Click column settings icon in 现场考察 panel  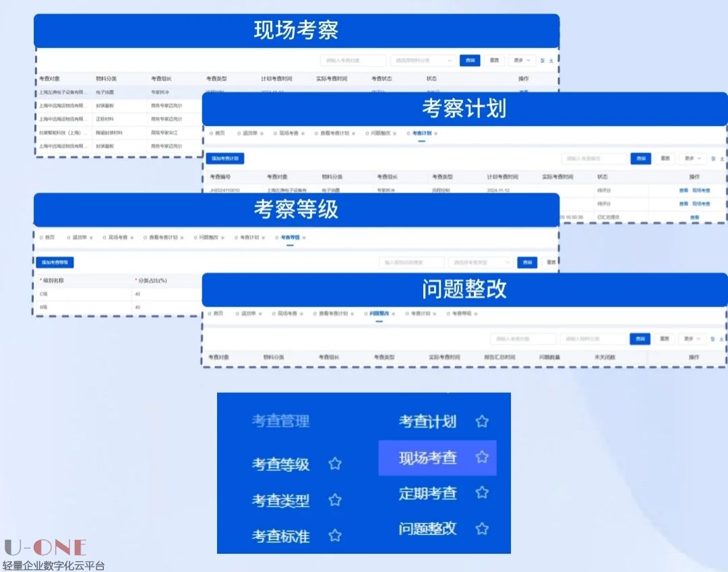point(542,61)
